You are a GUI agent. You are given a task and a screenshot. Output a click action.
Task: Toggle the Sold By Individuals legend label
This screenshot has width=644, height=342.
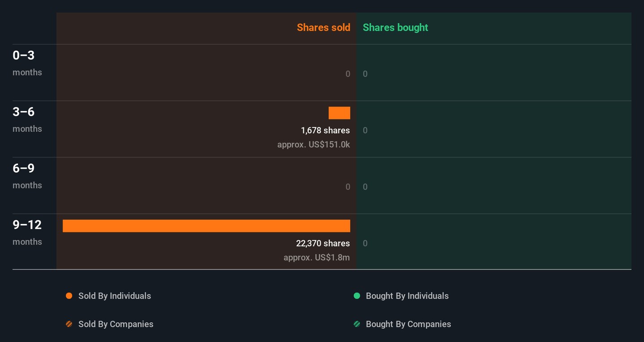(x=114, y=296)
